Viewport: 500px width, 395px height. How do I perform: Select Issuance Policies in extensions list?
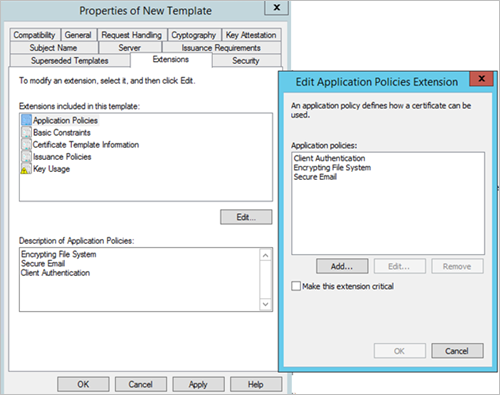tap(62, 156)
